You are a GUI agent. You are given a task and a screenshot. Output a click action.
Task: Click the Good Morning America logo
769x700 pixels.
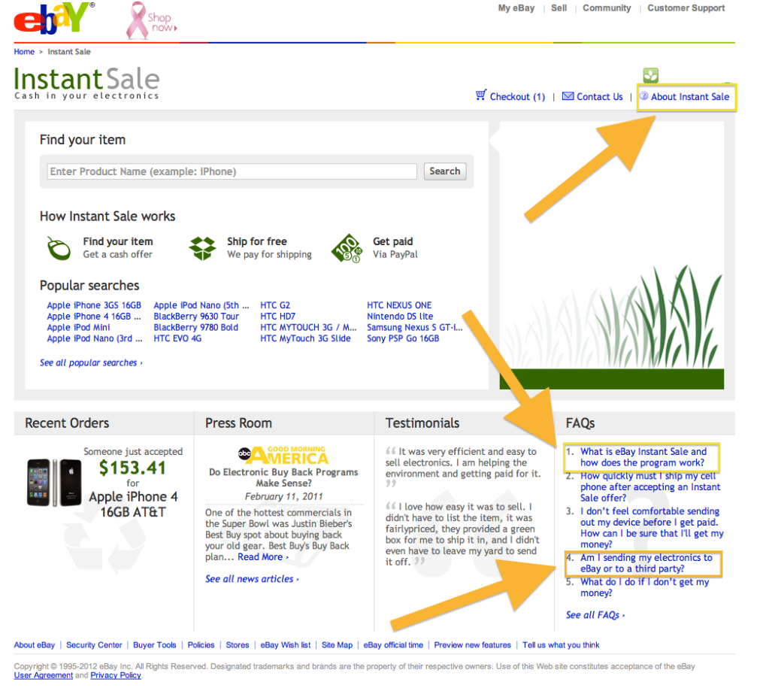(x=283, y=455)
